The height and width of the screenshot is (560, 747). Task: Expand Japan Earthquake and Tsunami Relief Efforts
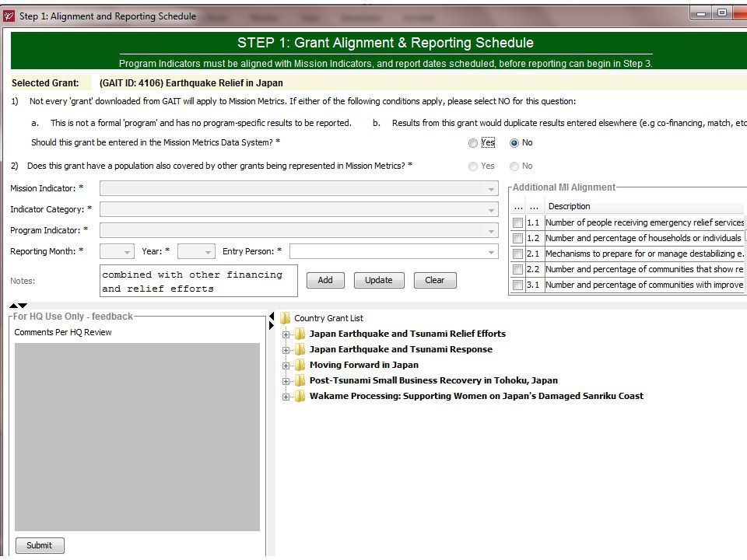click(x=286, y=334)
